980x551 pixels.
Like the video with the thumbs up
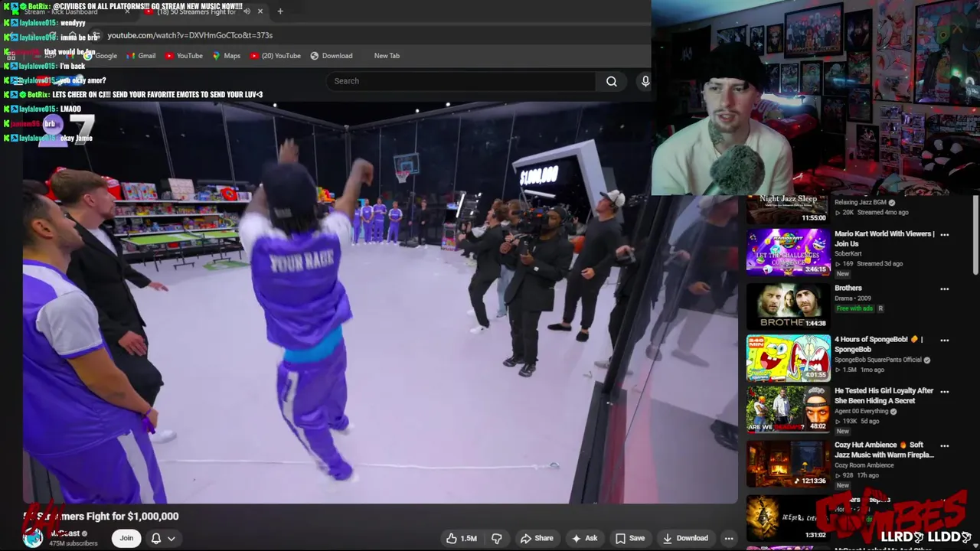(x=461, y=538)
